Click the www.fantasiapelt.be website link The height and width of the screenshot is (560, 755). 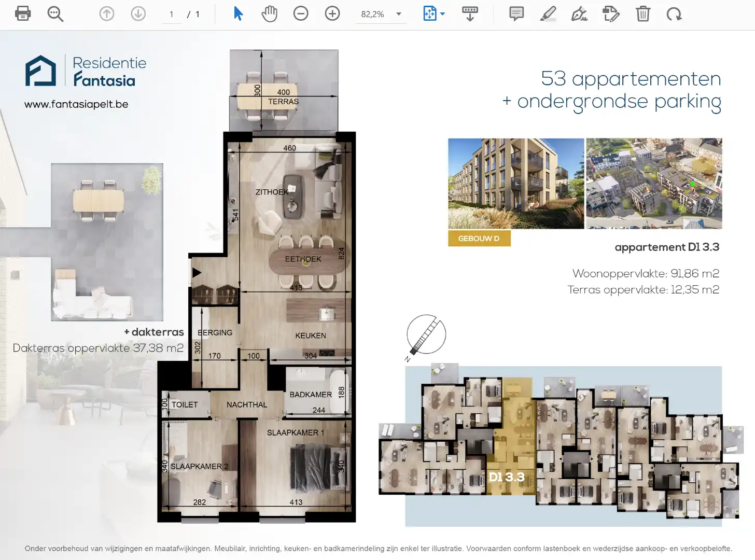click(76, 104)
